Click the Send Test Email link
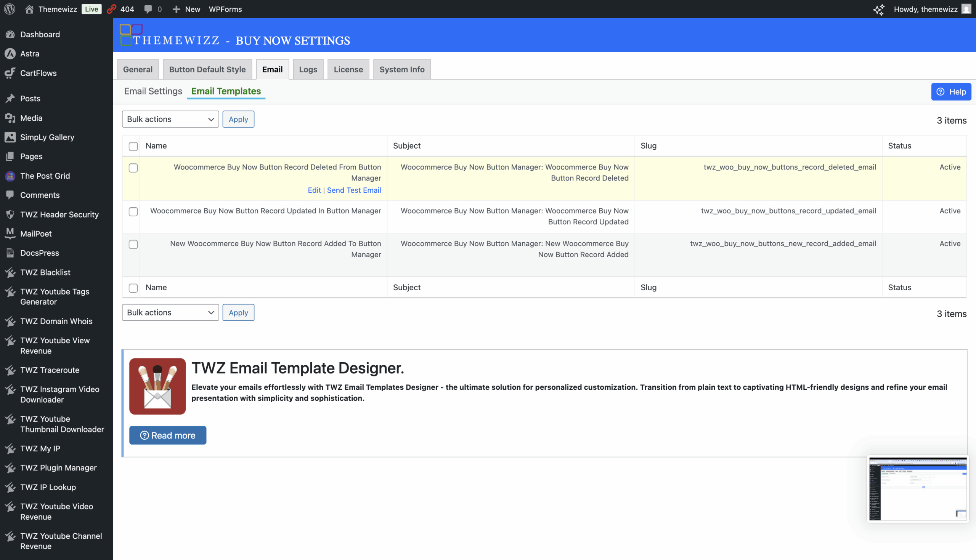 pyautogui.click(x=354, y=190)
